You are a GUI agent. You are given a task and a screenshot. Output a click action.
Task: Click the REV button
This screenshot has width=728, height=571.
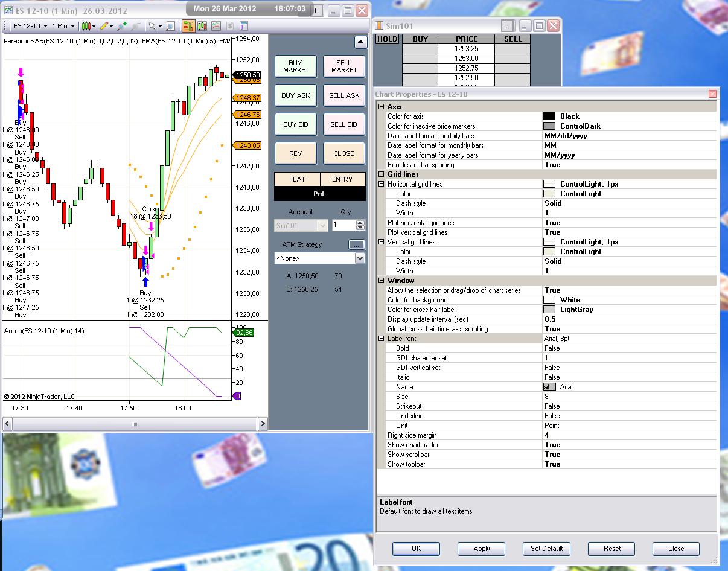[296, 153]
